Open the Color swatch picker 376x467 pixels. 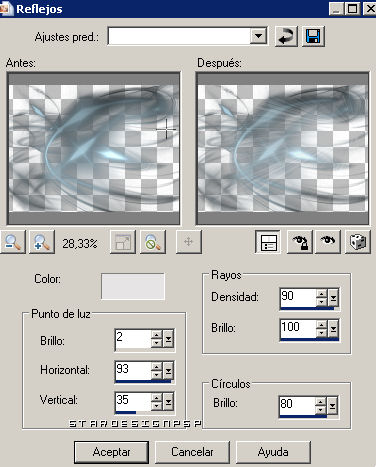tap(133, 287)
